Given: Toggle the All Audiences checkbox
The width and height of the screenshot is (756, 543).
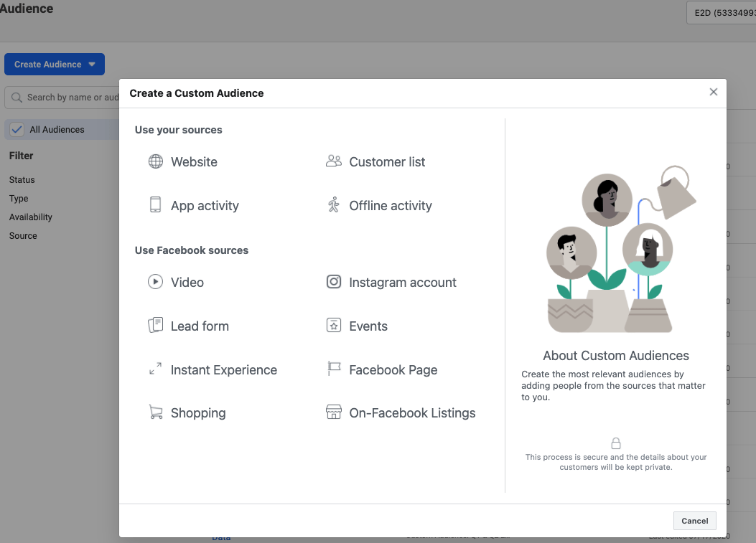Looking at the screenshot, I should [x=17, y=130].
